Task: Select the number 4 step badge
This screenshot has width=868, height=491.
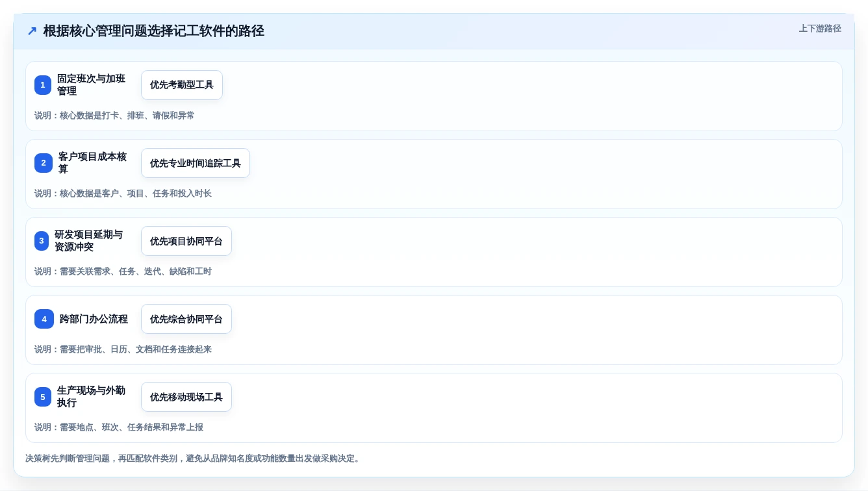Action: pyautogui.click(x=44, y=319)
